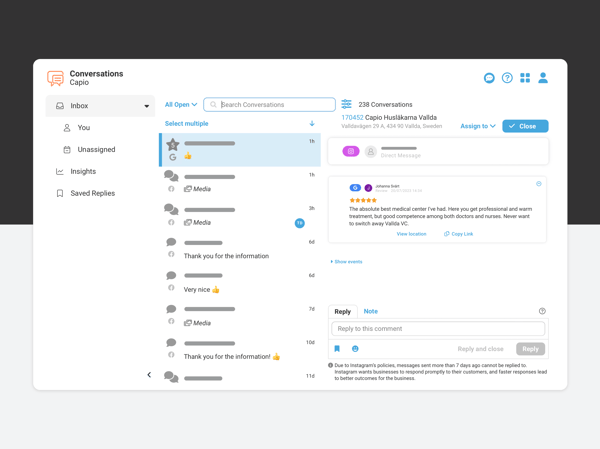The image size is (600, 449).
Task: Switch to the Reply tab
Action: tap(342, 312)
